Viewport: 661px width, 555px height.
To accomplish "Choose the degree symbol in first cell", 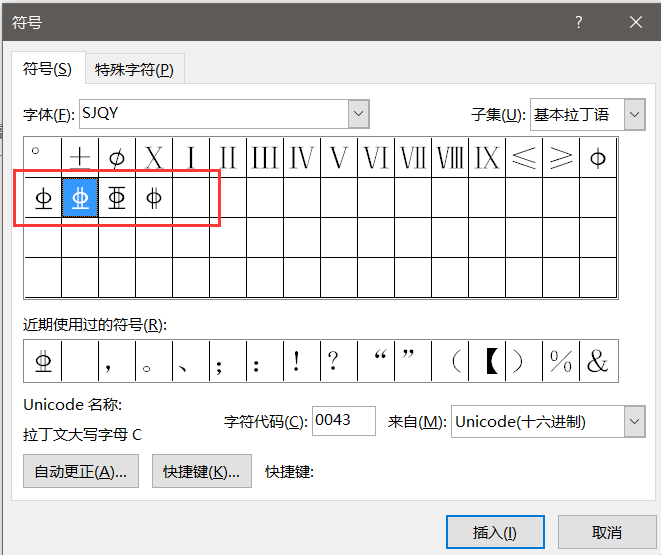I will (42, 158).
